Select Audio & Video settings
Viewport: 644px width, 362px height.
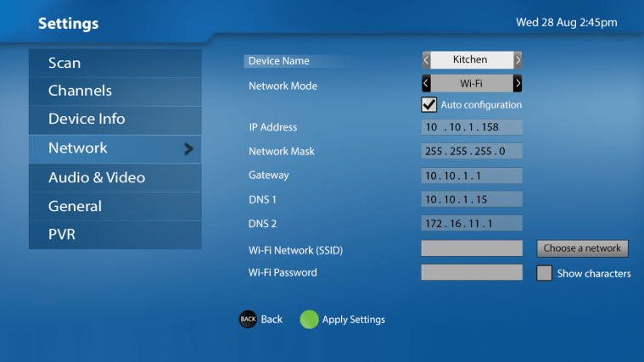click(115, 178)
